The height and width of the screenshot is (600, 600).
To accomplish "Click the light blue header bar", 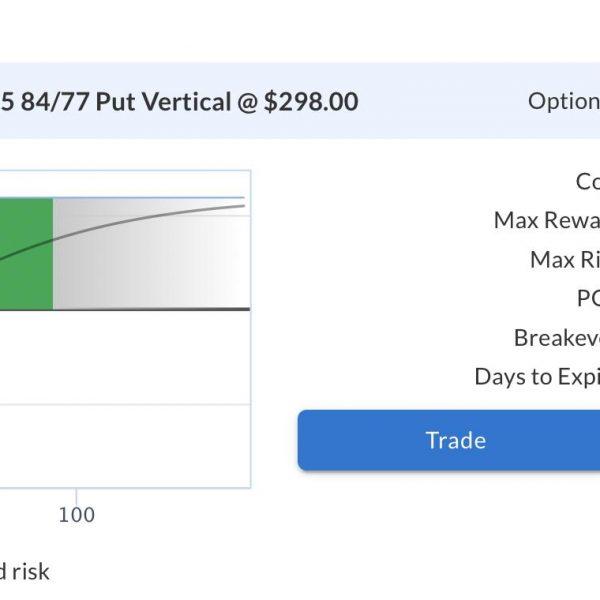I will 300,101.
